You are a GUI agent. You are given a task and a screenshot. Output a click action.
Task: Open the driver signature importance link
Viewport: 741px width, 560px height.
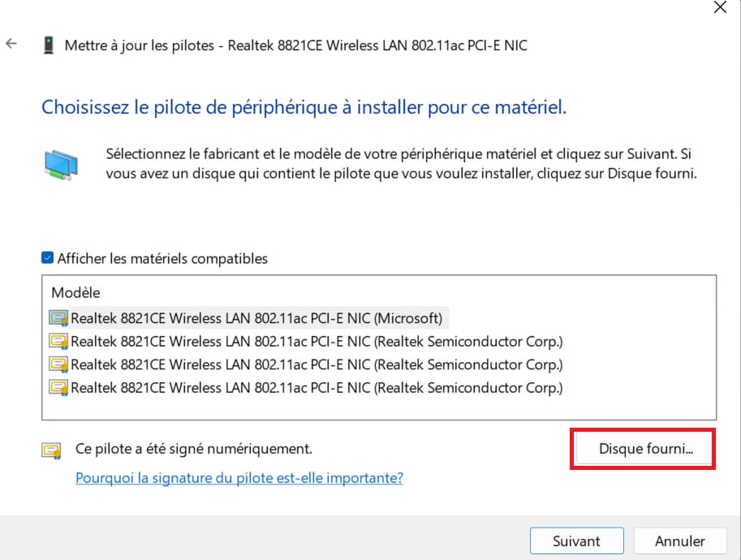[239, 478]
